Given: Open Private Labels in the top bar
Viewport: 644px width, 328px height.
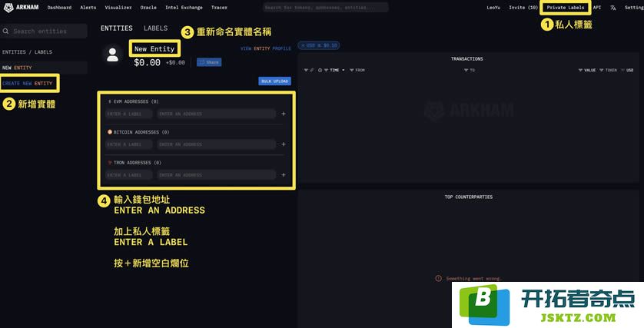Looking at the screenshot, I should 565,8.
